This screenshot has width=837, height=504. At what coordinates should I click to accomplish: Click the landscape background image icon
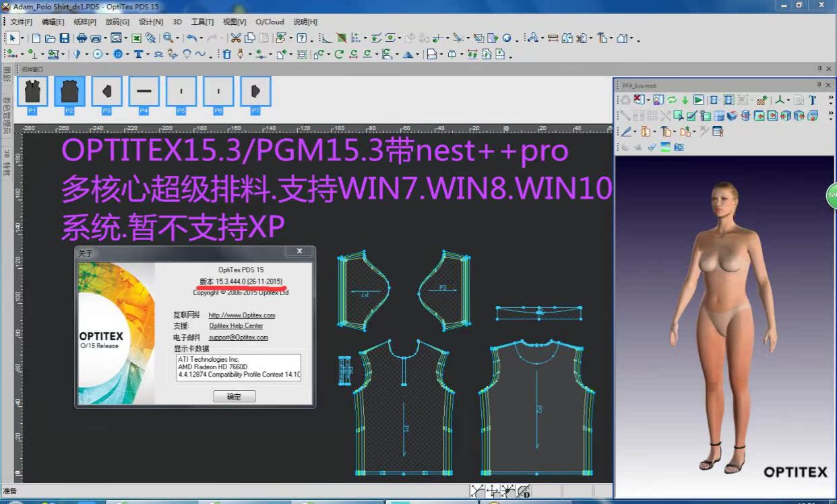tap(665, 147)
